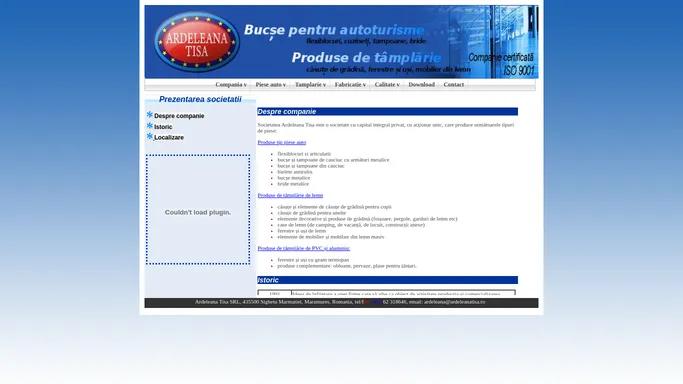The width and height of the screenshot is (683, 384).
Task: Open the Compania dropdown menu
Action: tap(231, 84)
